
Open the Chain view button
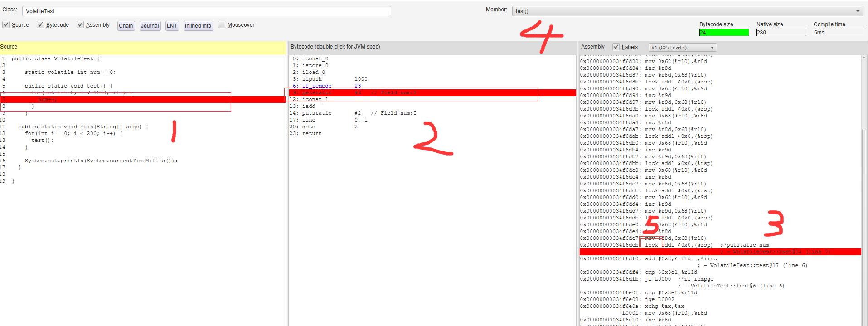click(x=126, y=26)
